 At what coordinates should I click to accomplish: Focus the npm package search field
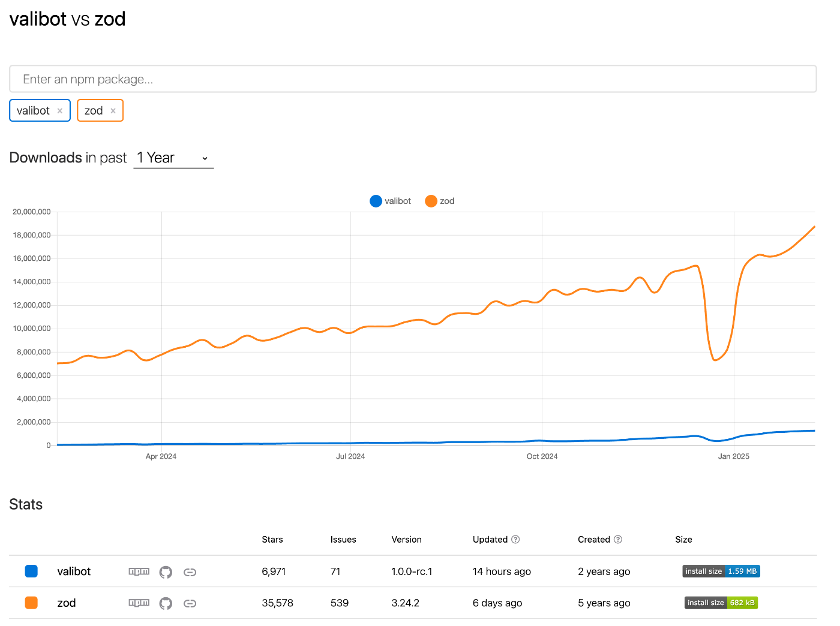pyautogui.click(x=413, y=79)
